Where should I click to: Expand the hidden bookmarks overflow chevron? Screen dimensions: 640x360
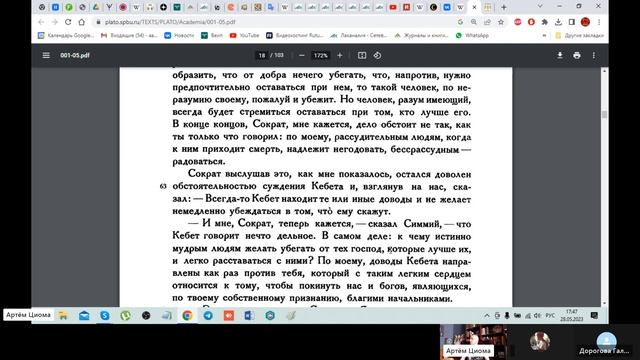[544, 36]
